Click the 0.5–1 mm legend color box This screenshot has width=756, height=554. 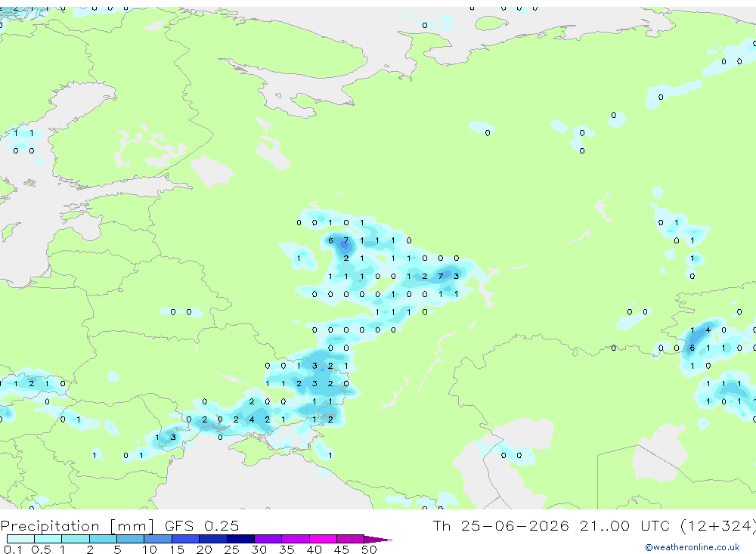click(x=48, y=539)
